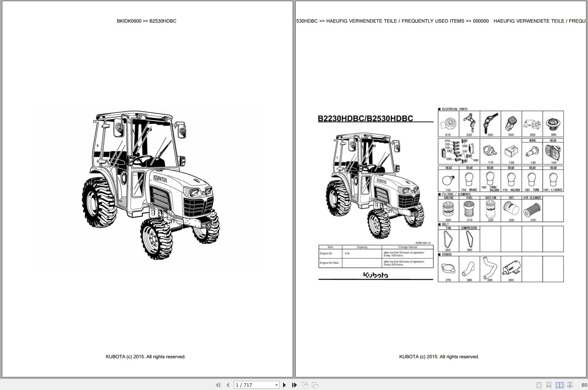Image resolution: width=588 pixels, height=390 pixels.
Task: Select the suction filter part 220
Action: pos(490,209)
